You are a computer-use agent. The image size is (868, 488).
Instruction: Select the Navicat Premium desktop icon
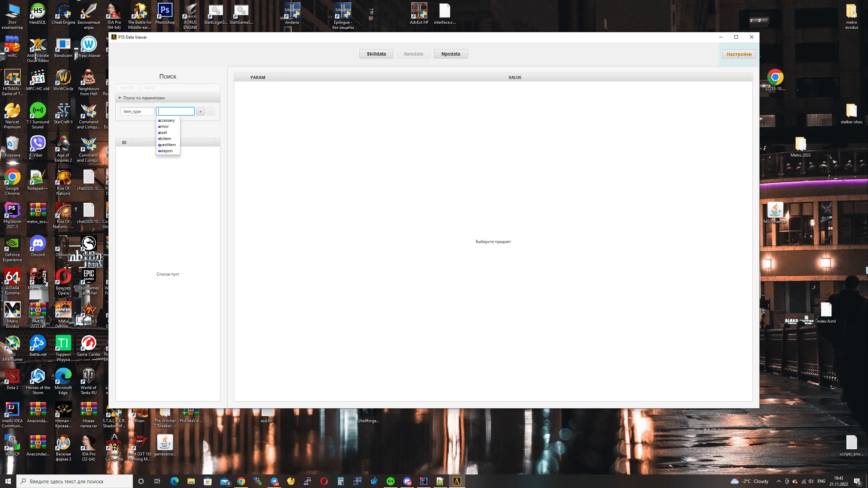click(x=12, y=116)
